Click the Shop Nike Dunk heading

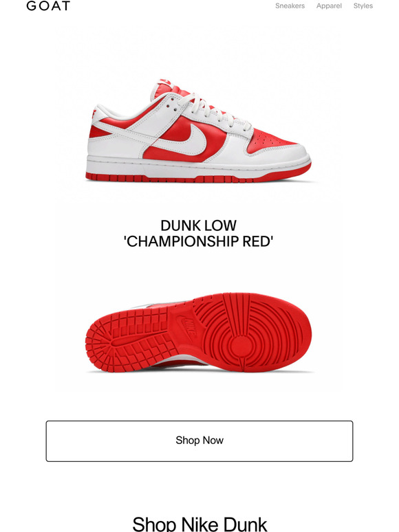[x=199, y=524]
